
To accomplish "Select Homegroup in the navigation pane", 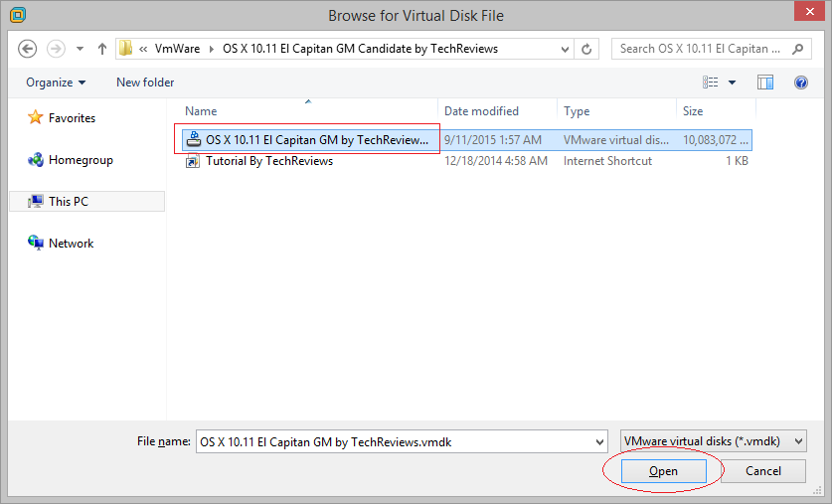I will [x=81, y=160].
